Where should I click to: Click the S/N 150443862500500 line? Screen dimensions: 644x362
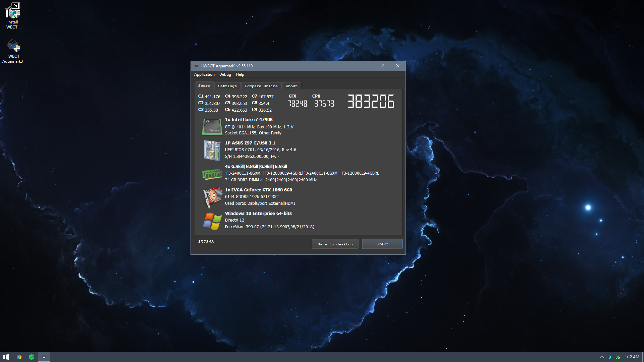pos(252,157)
